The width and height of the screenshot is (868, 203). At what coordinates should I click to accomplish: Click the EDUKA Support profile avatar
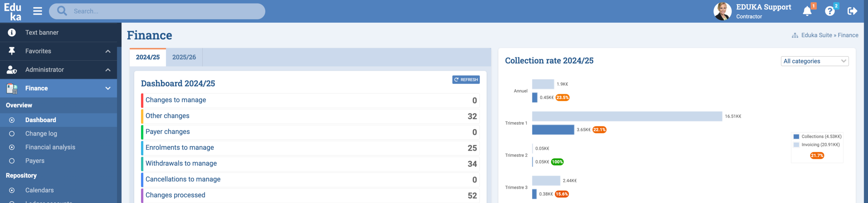tap(722, 11)
